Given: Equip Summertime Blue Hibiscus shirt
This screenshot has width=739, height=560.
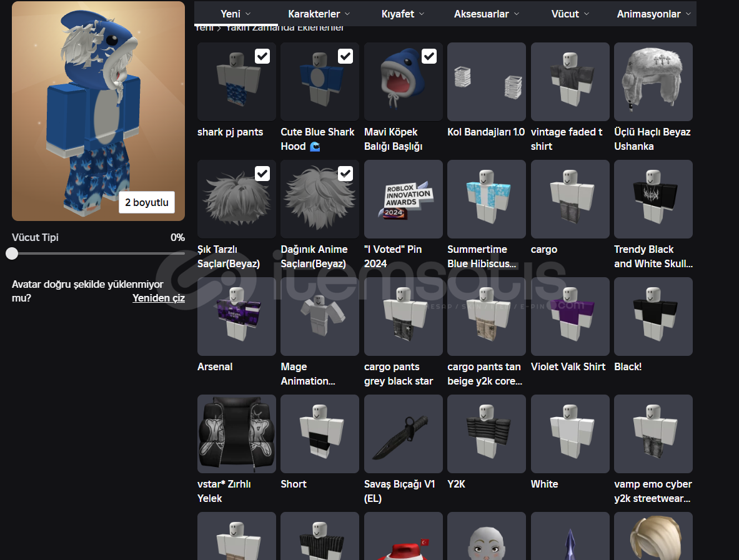Looking at the screenshot, I should pos(487,199).
